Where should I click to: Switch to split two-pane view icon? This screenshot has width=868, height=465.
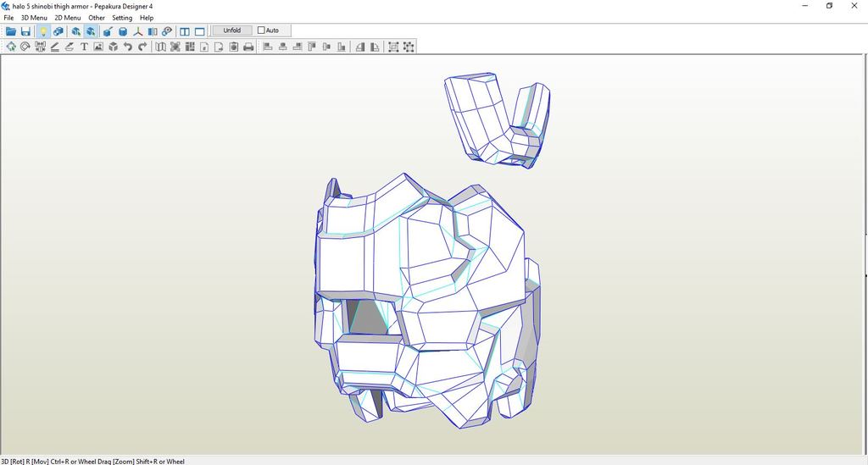(185, 31)
